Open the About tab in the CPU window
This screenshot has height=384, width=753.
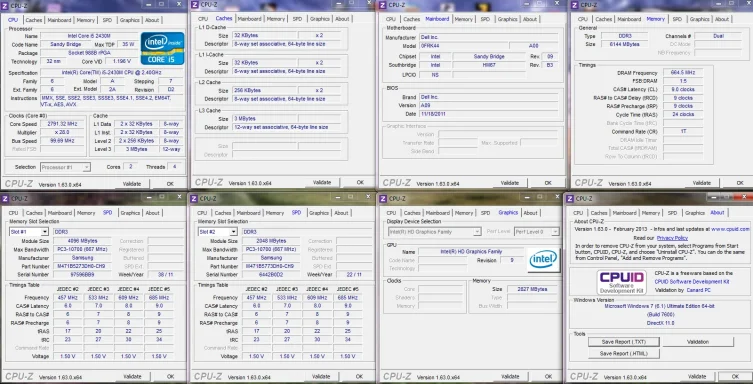(x=152, y=20)
